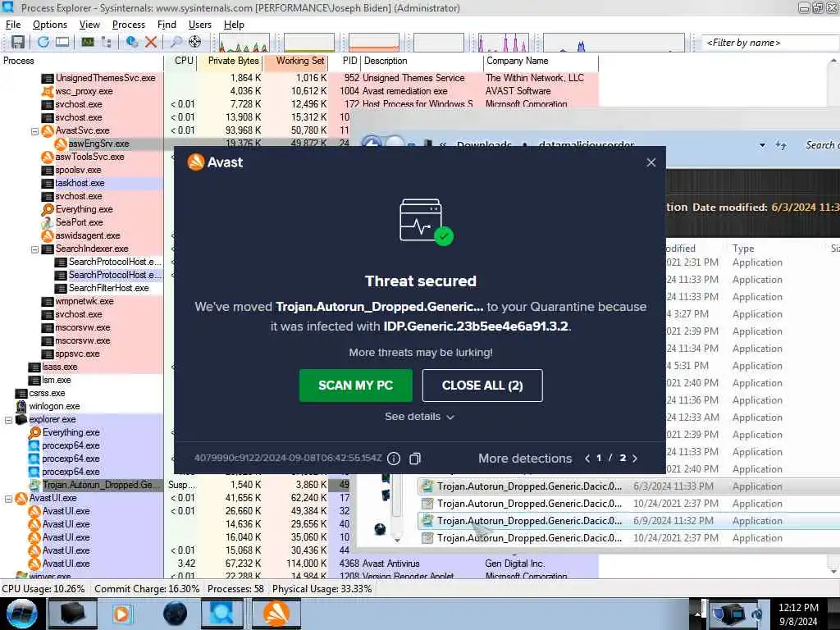The image size is (840, 630).
Task: Open the Avast orange taskbar icon
Action: pyautogui.click(x=276, y=614)
